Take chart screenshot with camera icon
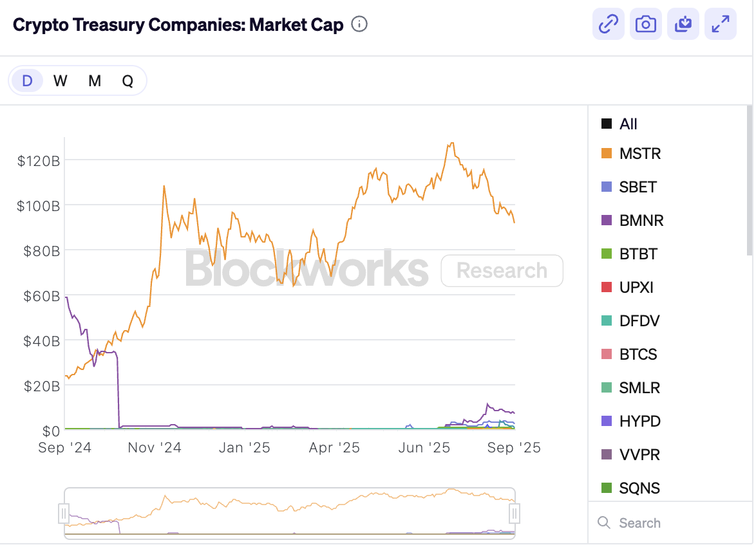756x547 pixels. 645,24
